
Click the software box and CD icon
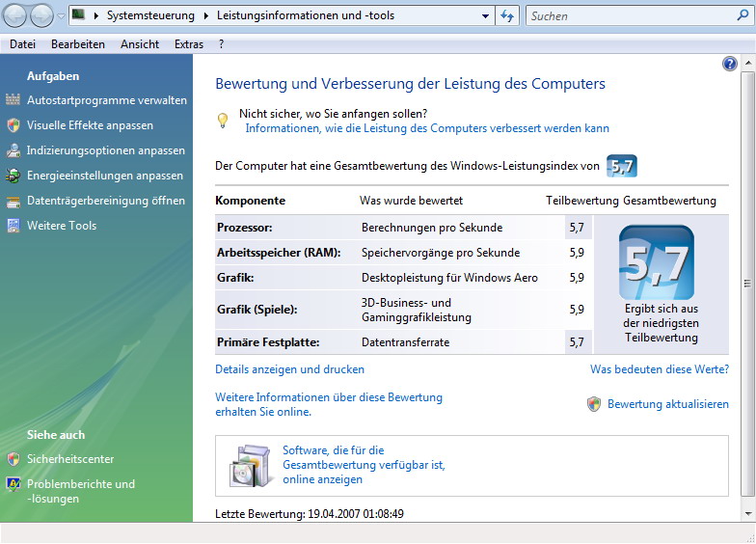(x=250, y=465)
